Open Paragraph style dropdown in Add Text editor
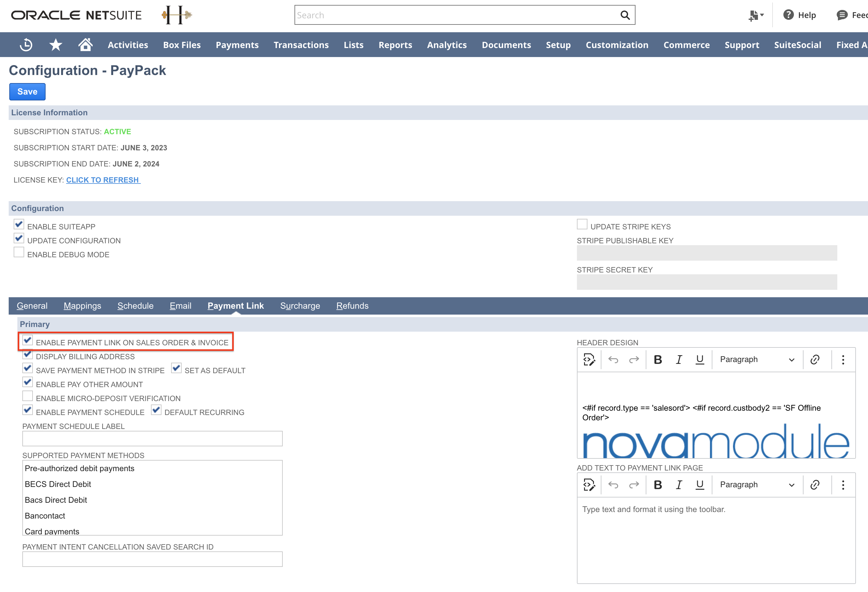The image size is (868, 592). pyautogui.click(x=757, y=485)
